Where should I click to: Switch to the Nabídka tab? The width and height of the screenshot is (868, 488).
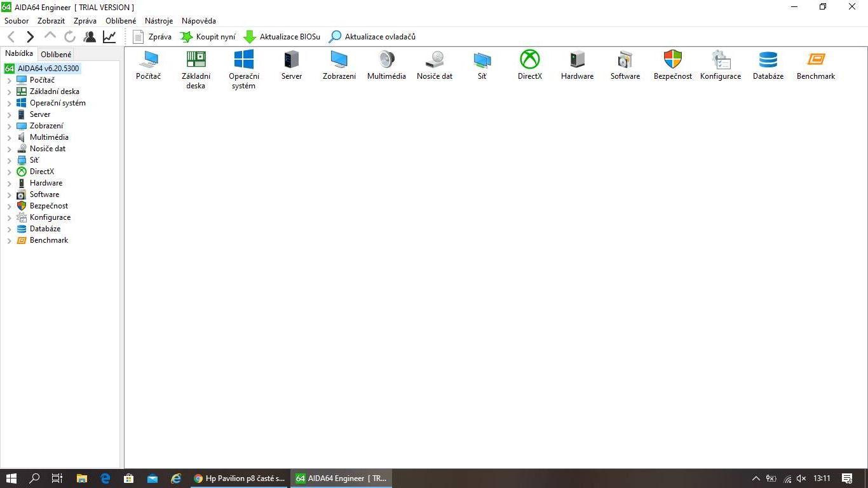[x=19, y=54]
